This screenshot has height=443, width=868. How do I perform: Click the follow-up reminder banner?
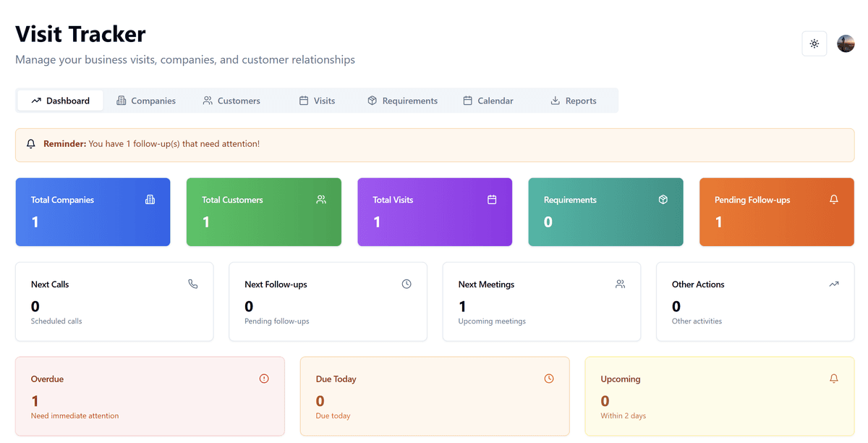pos(434,144)
